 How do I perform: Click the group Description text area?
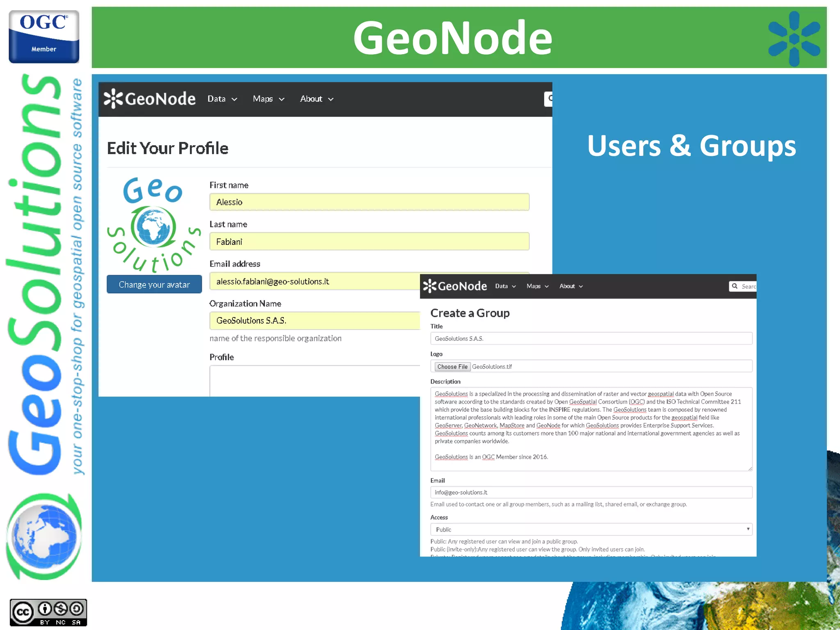click(x=591, y=429)
